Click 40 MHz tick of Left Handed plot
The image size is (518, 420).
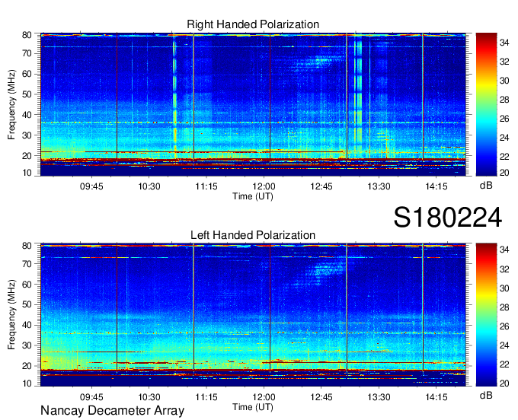click(x=27, y=326)
